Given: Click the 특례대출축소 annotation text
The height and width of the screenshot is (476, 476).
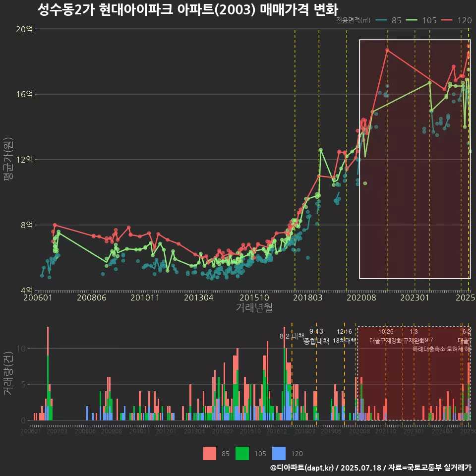Looking at the screenshot, I should click(x=428, y=349).
